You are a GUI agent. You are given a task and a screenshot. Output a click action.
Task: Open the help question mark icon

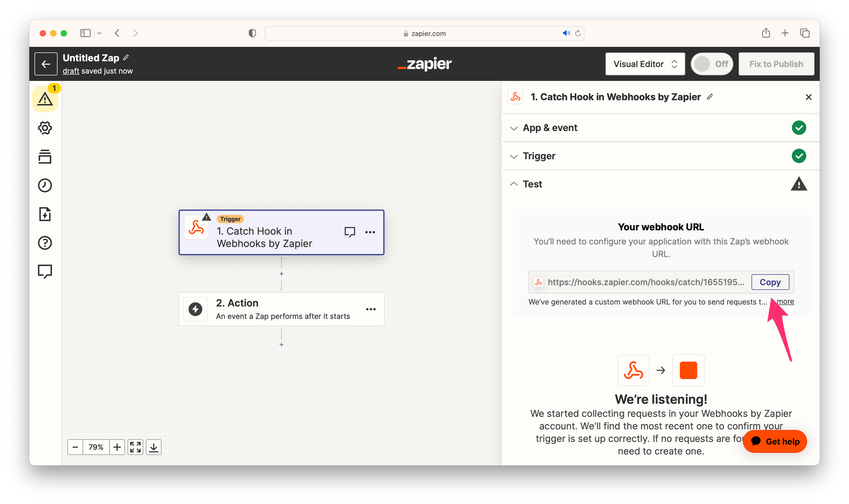coord(45,243)
